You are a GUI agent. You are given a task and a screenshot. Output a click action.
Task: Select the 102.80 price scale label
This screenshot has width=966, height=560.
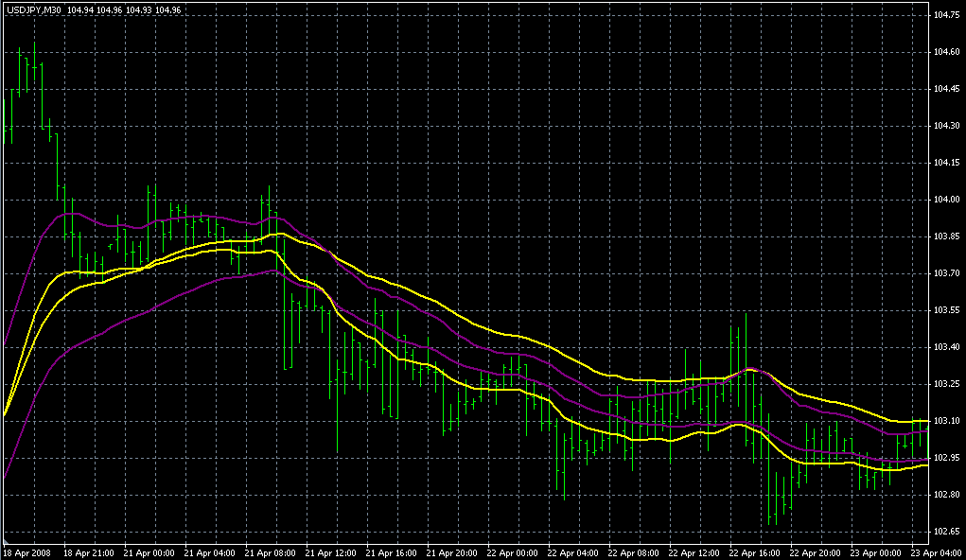pos(946,495)
